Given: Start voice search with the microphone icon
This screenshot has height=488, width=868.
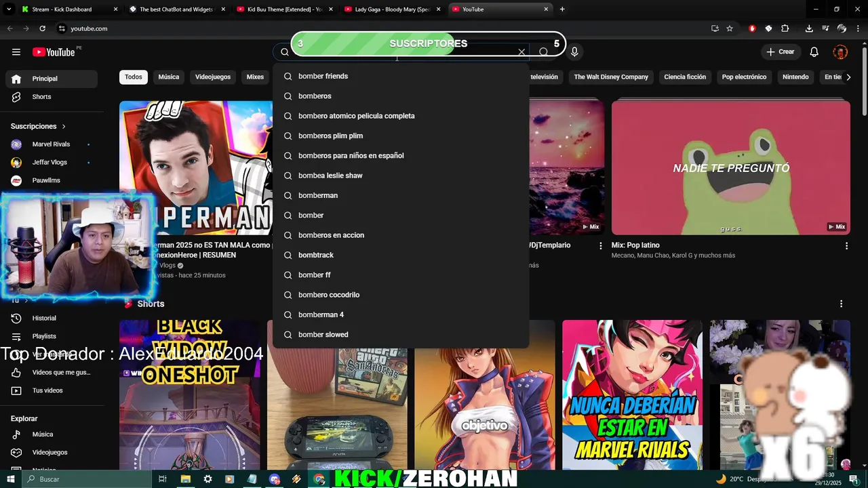Looking at the screenshot, I should [x=574, y=52].
